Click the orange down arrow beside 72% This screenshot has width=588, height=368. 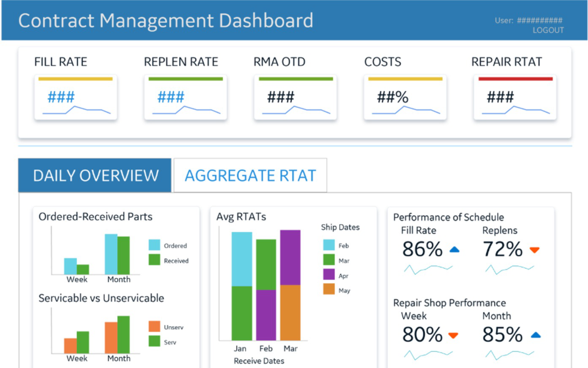pyautogui.click(x=535, y=250)
